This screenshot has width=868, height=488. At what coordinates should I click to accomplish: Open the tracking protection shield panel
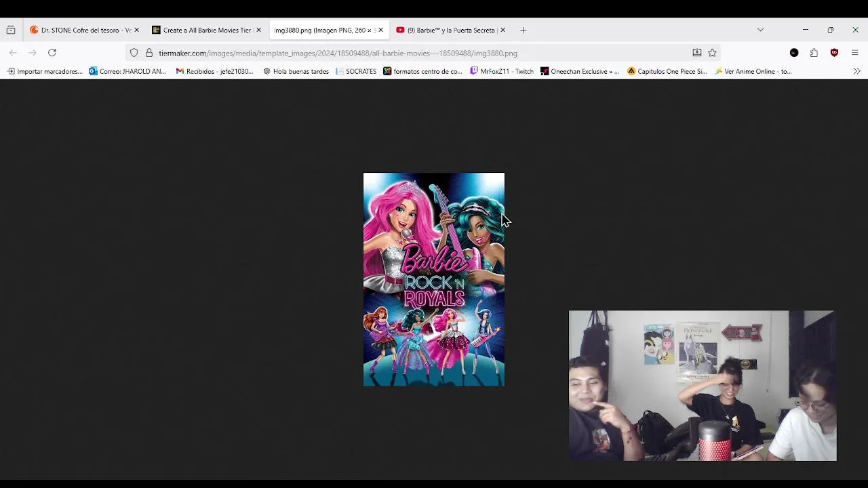(x=134, y=53)
